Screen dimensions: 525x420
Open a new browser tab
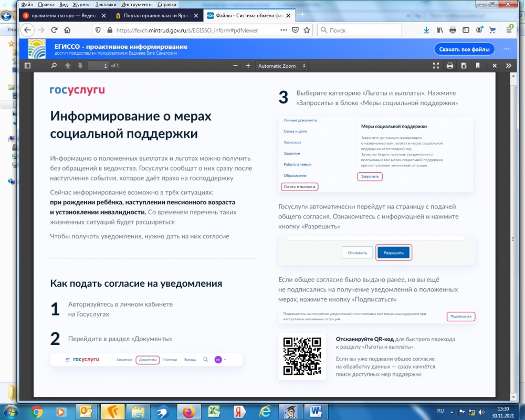point(302,15)
